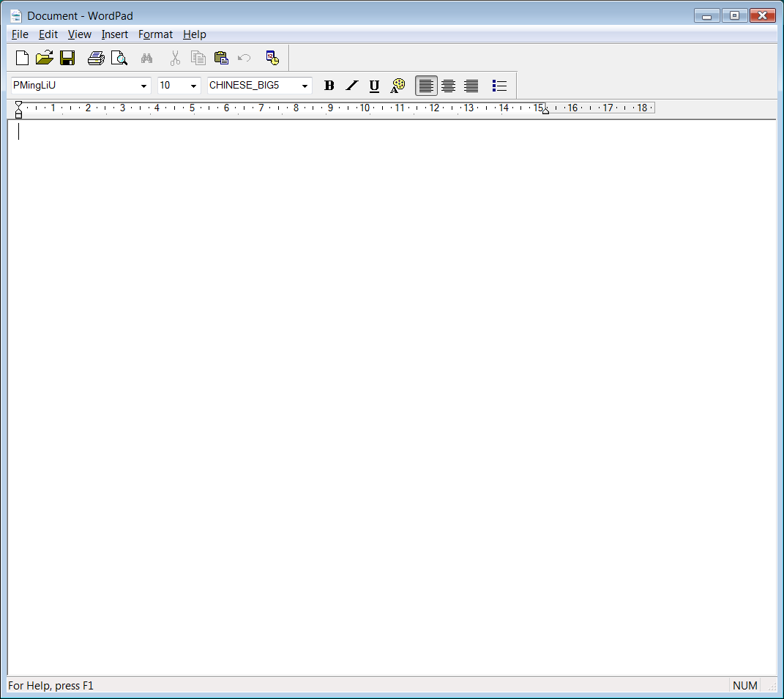
Task: Click the Cut scissors icon
Action: pos(175,58)
